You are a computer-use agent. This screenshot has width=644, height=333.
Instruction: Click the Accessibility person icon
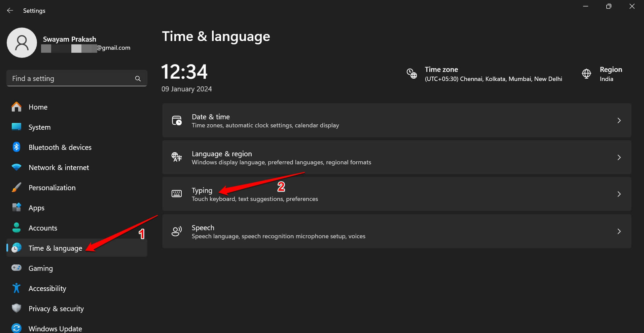point(16,288)
